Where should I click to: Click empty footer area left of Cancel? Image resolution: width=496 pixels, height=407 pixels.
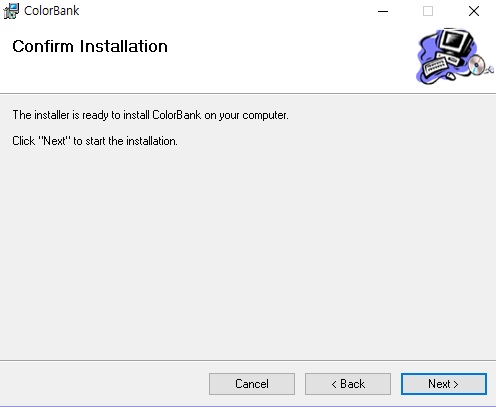pyautogui.click(x=103, y=384)
